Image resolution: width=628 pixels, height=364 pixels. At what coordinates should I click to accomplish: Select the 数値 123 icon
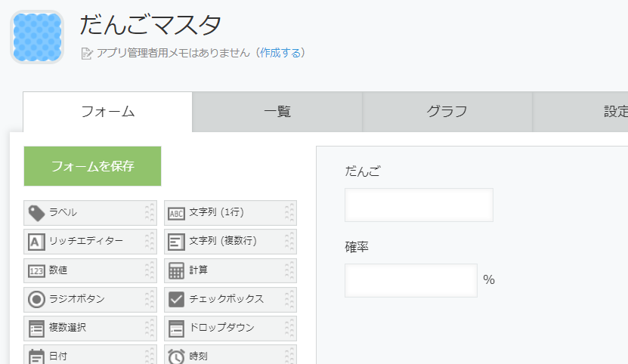point(36,271)
